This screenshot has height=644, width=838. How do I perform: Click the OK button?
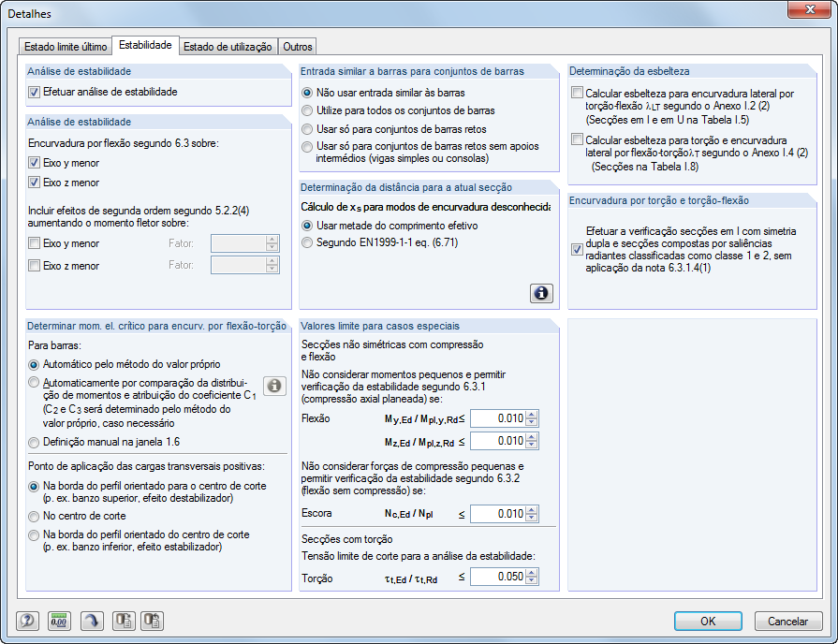708,621
